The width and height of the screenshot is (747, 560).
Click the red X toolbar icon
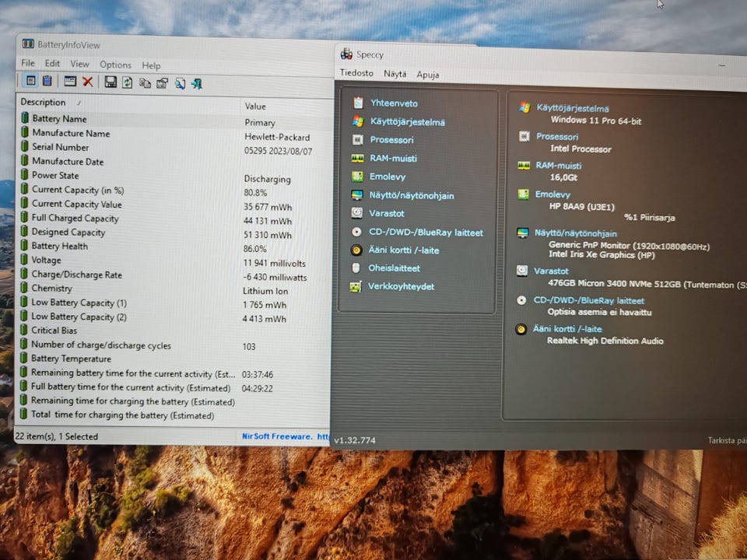point(88,82)
